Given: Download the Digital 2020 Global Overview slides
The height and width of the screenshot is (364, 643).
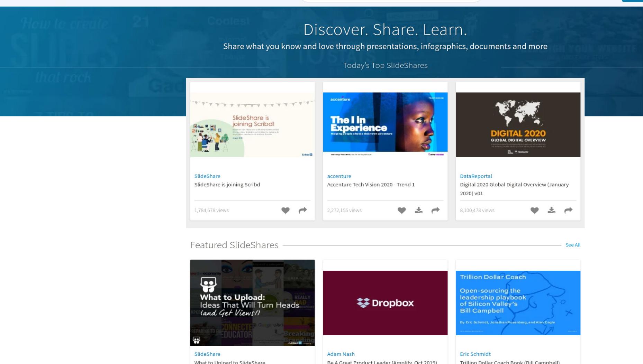Looking at the screenshot, I should pos(551,210).
